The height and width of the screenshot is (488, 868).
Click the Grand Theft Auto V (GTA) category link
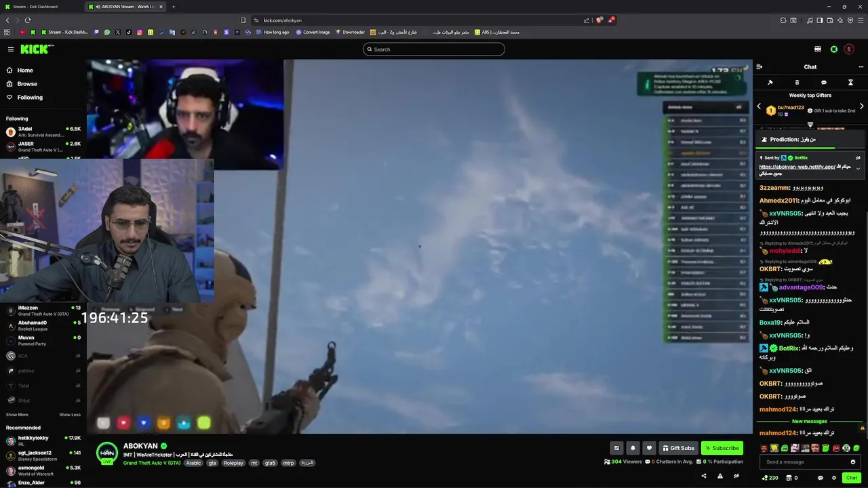152,463
